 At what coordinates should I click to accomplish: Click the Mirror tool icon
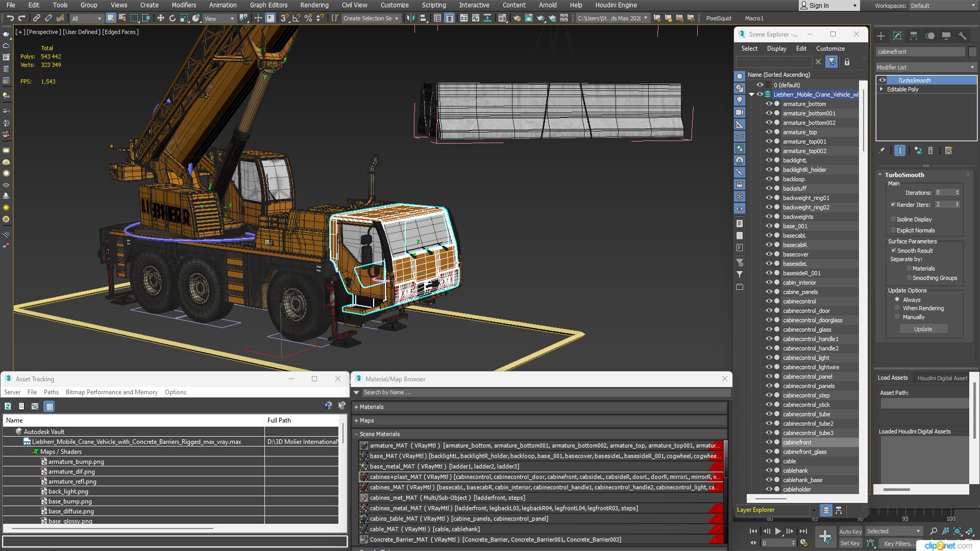[410, 18]
